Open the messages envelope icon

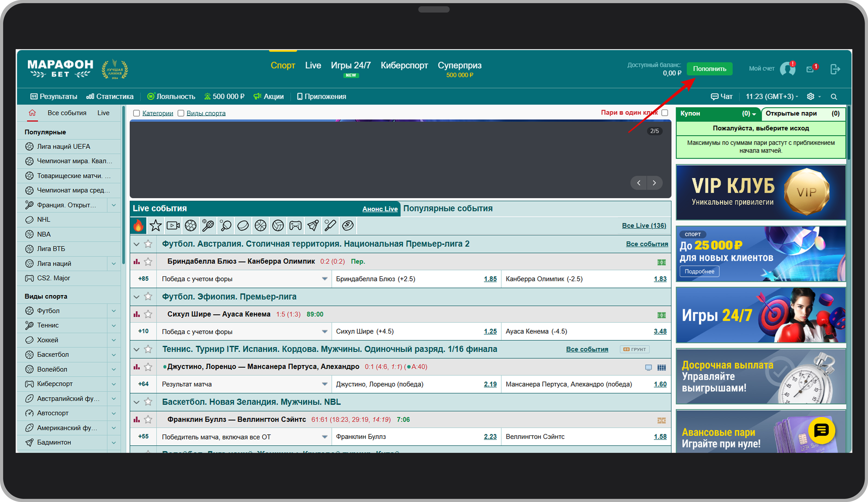[x=810, y=69]
